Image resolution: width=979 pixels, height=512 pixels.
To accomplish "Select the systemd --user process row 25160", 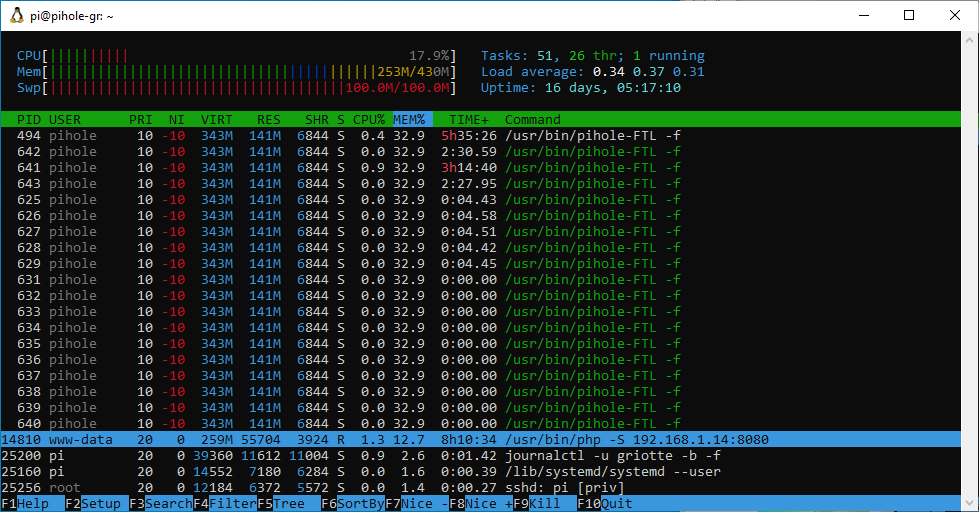I will (481, 471).
